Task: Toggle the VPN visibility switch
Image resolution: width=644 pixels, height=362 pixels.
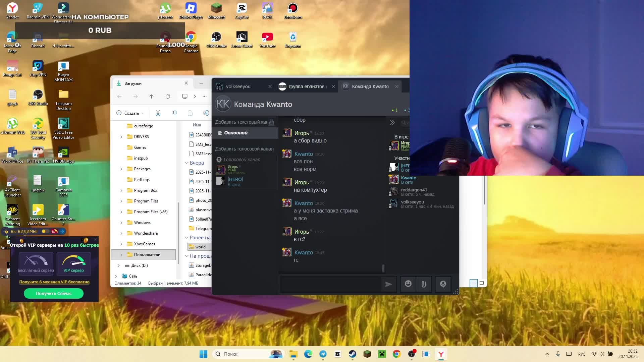Action: click(46, 231)
